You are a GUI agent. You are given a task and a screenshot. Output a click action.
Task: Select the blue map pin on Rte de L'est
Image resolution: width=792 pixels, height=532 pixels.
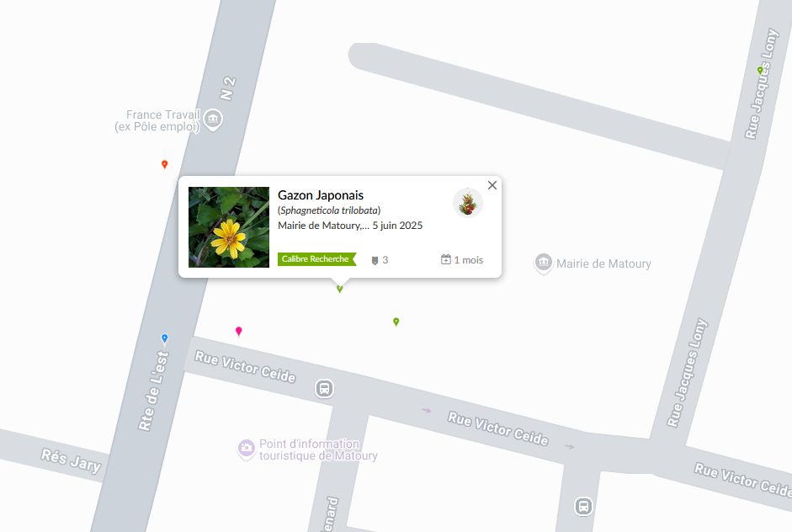[x=165, y=338]
